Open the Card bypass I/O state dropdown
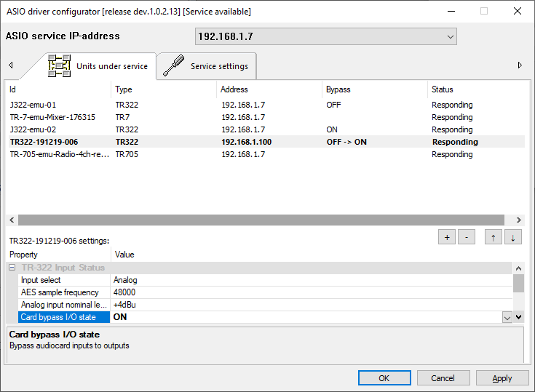 [507, 317]
